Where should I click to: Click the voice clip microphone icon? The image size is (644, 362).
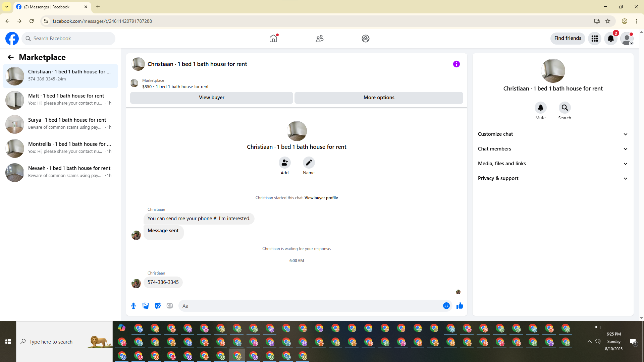pos(133,306)
